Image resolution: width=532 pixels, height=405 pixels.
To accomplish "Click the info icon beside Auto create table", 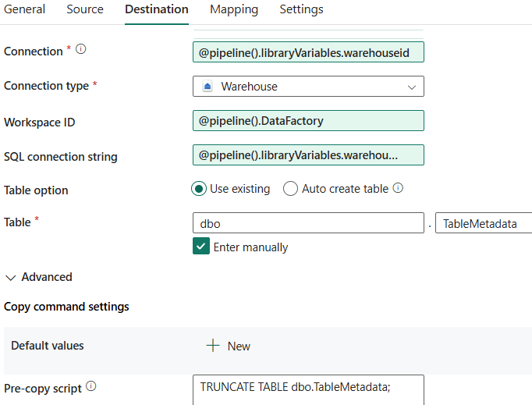I will 399,188.
